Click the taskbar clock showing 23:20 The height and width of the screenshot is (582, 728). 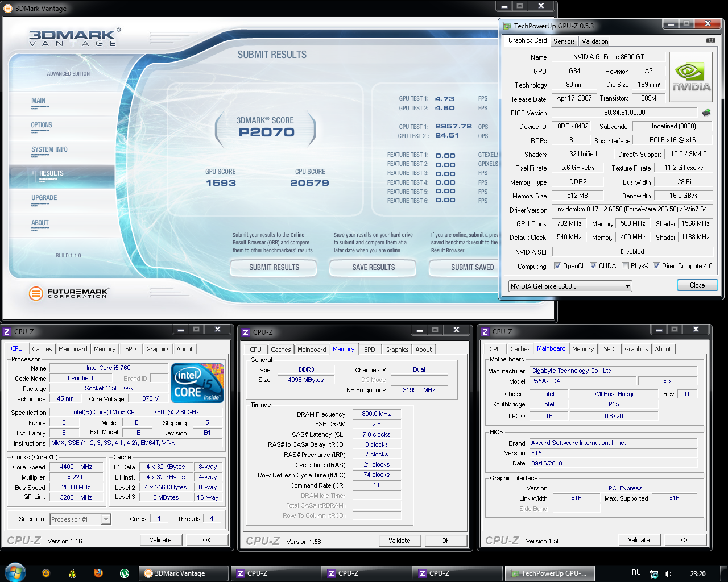697,574
